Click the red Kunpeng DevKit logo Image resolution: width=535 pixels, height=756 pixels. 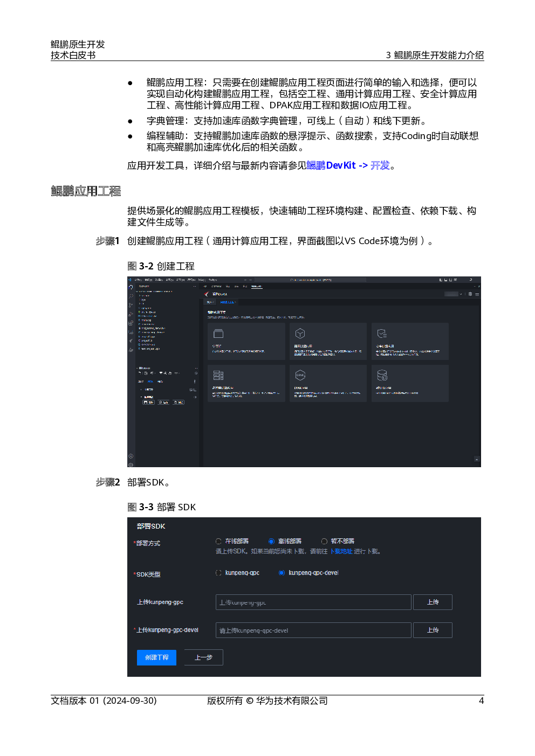[207, 294]
